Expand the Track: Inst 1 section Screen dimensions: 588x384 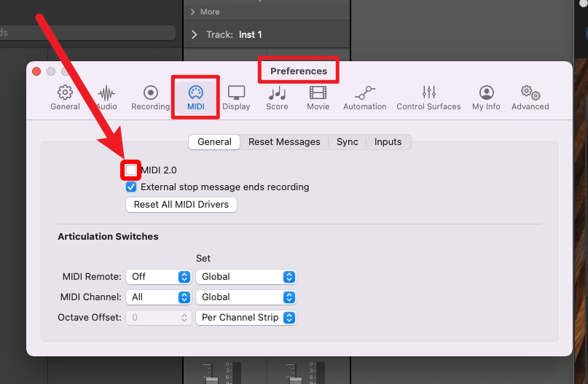click(195, 35)
